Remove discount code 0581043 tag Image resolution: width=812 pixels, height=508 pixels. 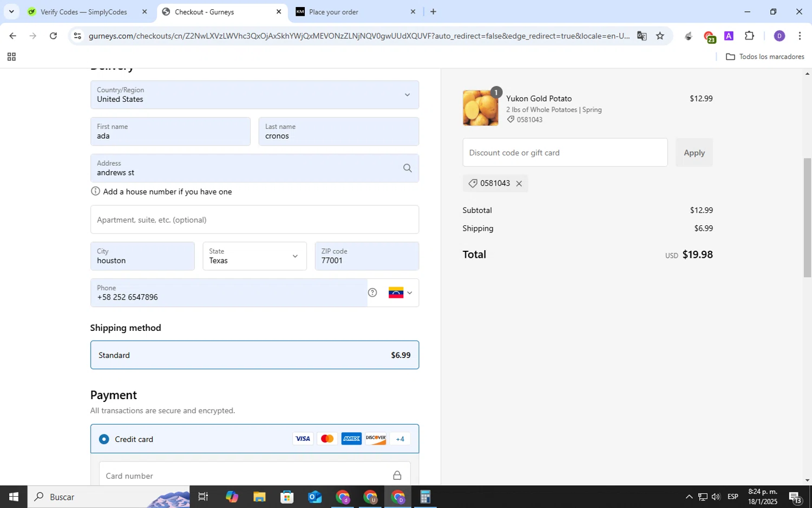click(519, 184)
